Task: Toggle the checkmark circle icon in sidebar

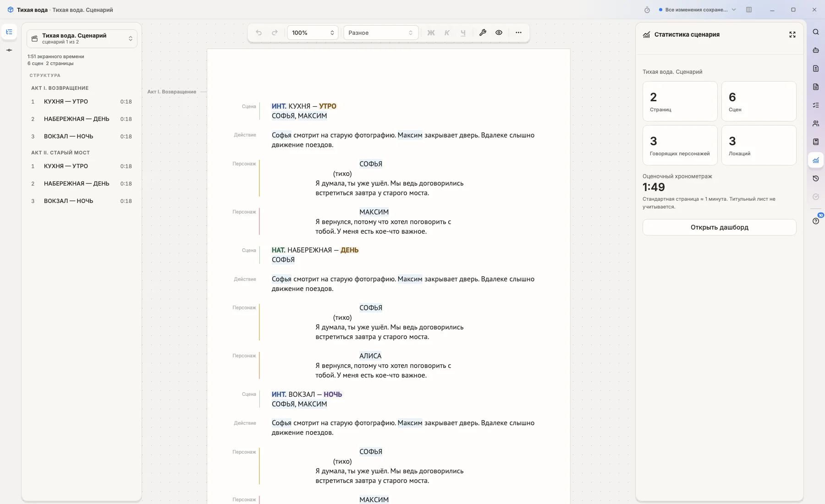Action: (816, 197)
